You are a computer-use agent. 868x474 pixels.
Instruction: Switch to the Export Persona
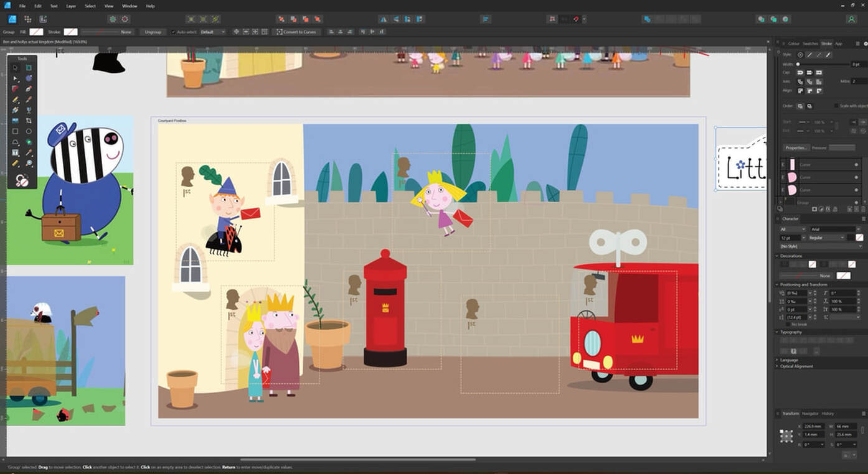point(43,19)
